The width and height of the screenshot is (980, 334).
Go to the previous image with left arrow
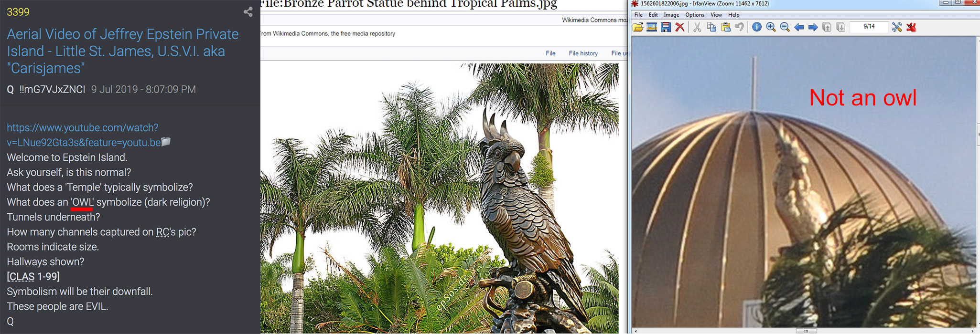click(x=799, y=27)
